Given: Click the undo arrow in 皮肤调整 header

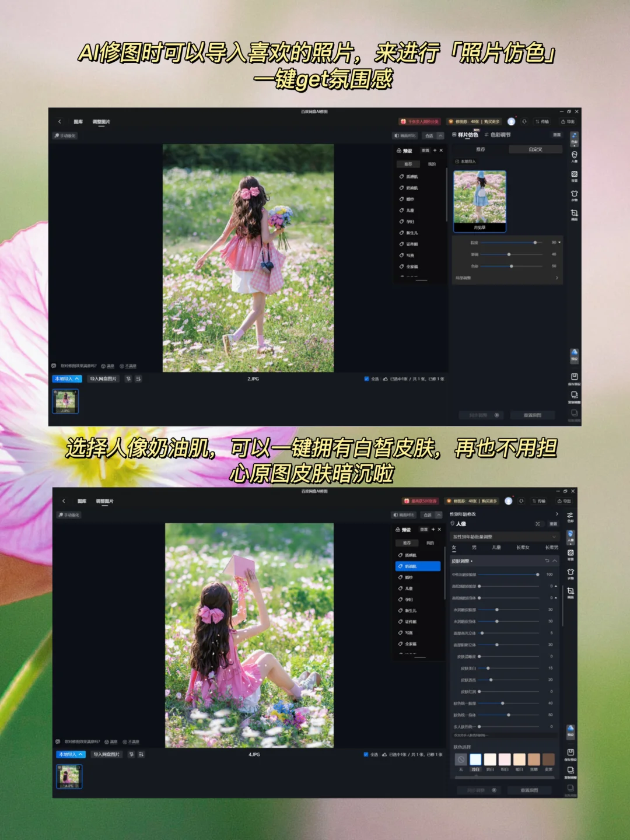Looking at the screenshot, I should click(547, 561).
